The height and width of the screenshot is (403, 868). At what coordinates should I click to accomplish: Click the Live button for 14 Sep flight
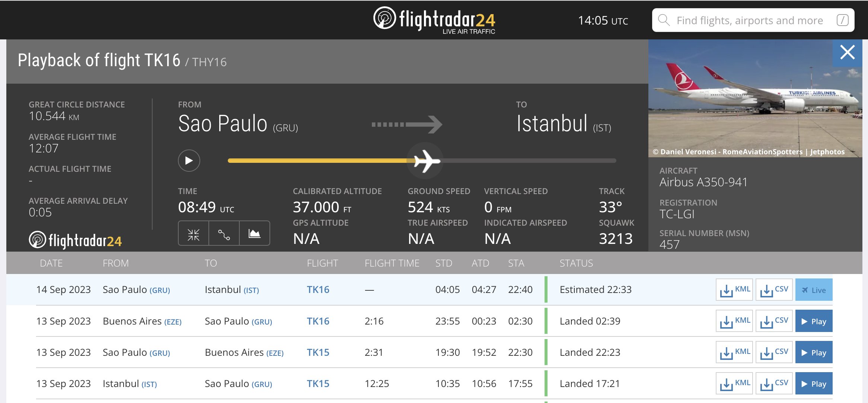point(814,290)
